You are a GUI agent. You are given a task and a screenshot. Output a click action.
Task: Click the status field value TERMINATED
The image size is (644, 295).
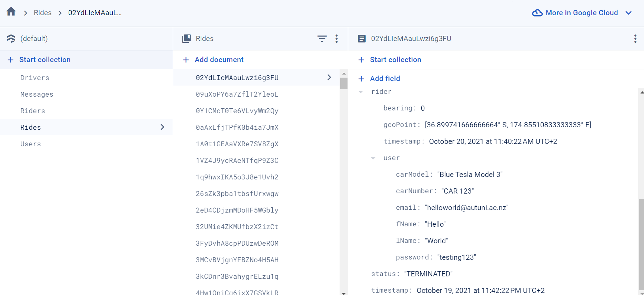point(428,274)
